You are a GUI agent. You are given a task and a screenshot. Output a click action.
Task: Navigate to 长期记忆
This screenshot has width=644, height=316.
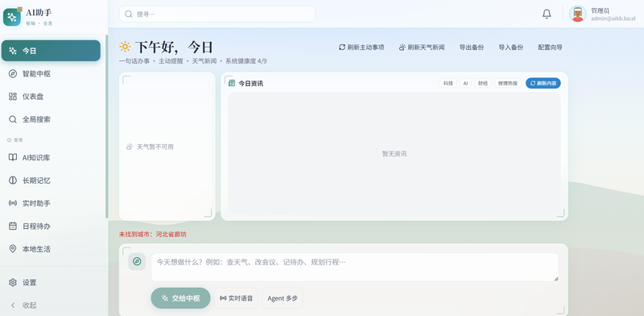(51, 181)
